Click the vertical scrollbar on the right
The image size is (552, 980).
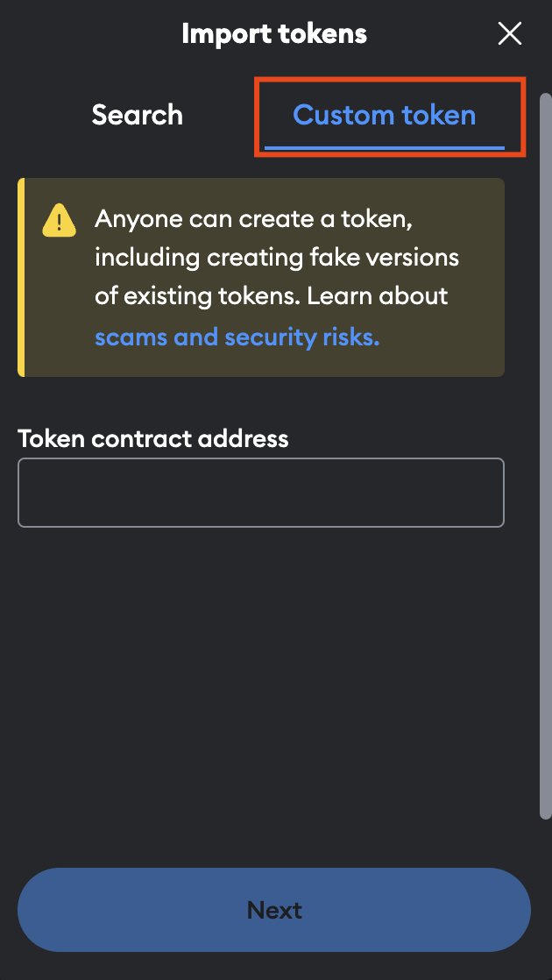coord(545,438)
